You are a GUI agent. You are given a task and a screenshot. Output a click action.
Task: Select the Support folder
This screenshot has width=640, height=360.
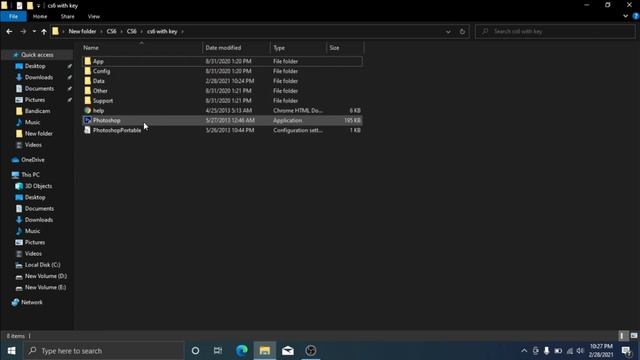222,100
